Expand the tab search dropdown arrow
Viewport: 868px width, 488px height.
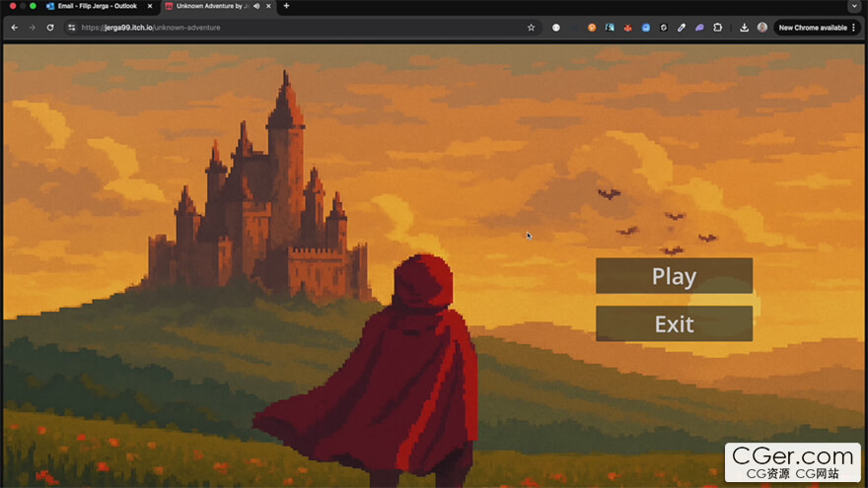click(854, 6)
